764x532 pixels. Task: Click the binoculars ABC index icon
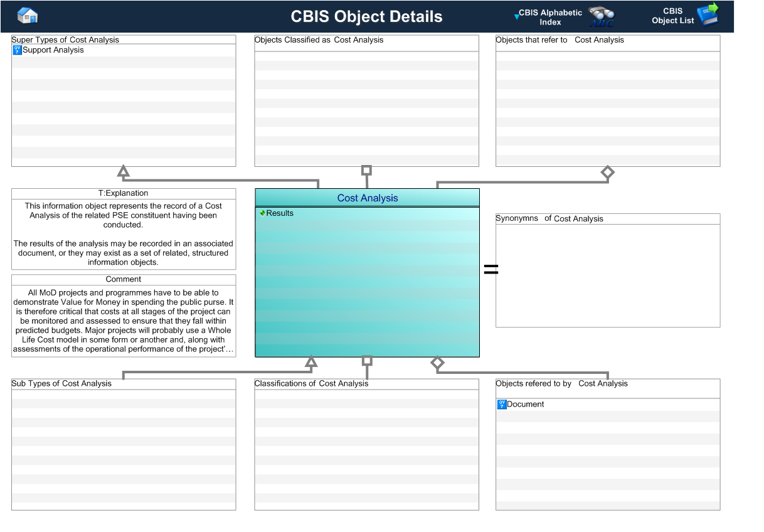[601, 17]
